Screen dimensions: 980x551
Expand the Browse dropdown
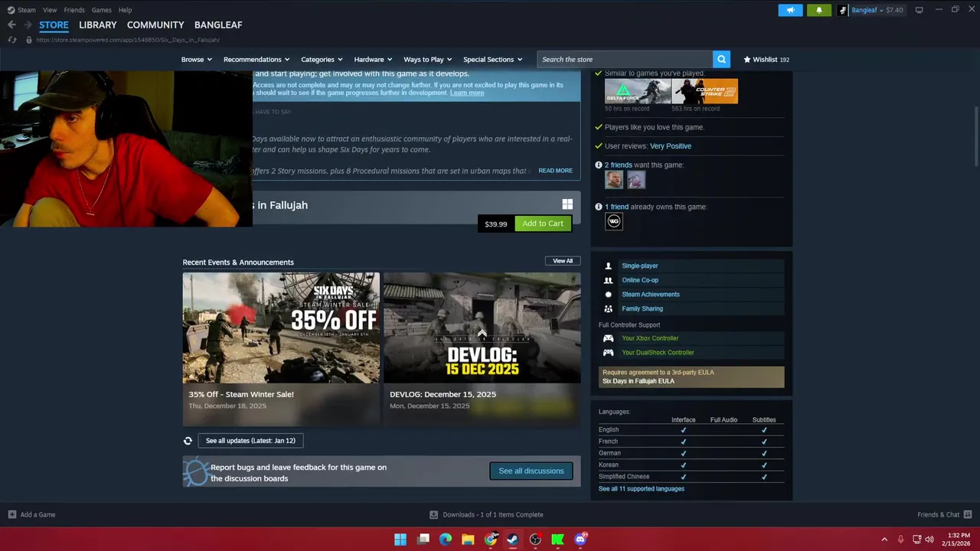point(197,59)
